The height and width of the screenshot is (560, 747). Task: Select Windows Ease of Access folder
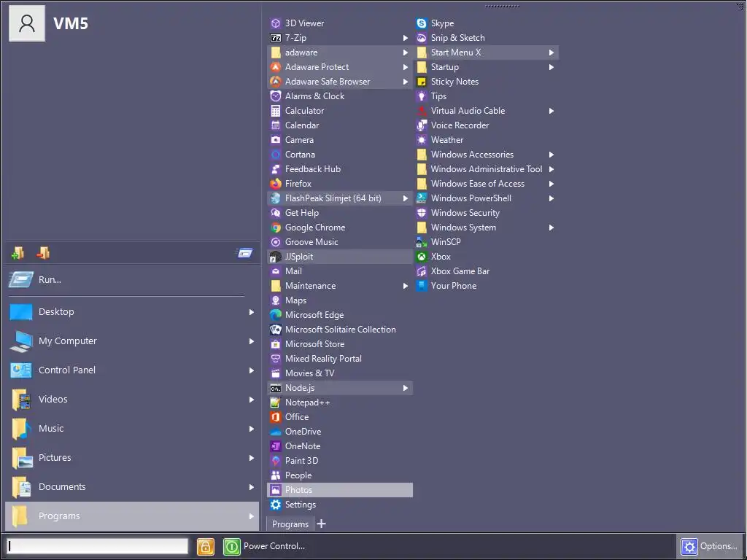(486, 183)
